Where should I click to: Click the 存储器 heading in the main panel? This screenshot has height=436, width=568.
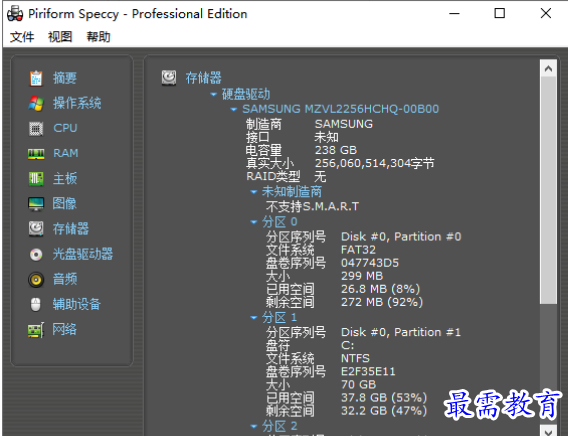[203, 78]
